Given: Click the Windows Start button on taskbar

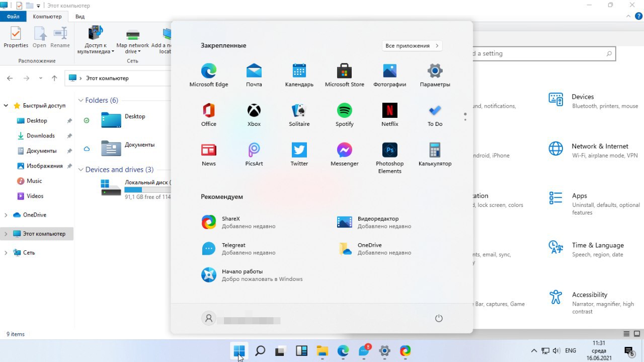Looking at the screenshot, I should tap(239, 351).
